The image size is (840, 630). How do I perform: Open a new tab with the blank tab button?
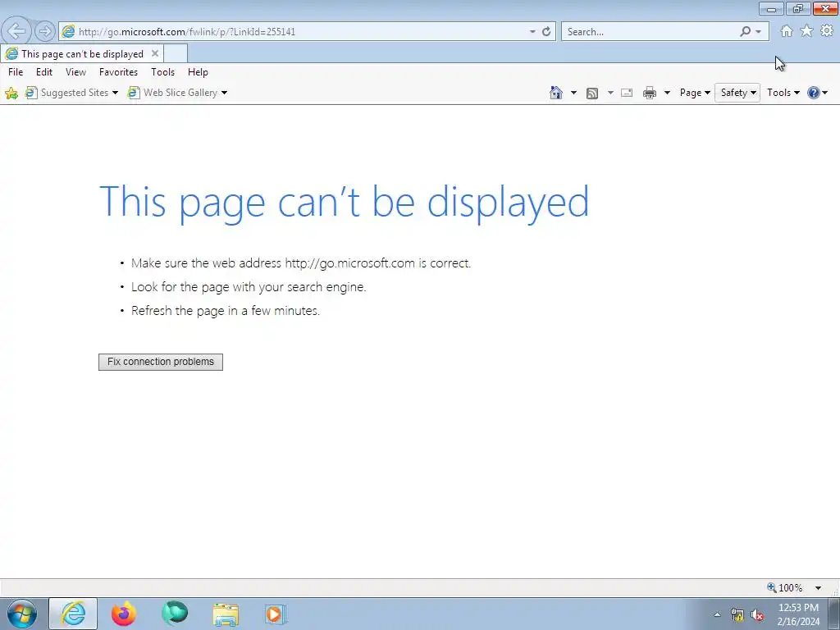(176, 53)
